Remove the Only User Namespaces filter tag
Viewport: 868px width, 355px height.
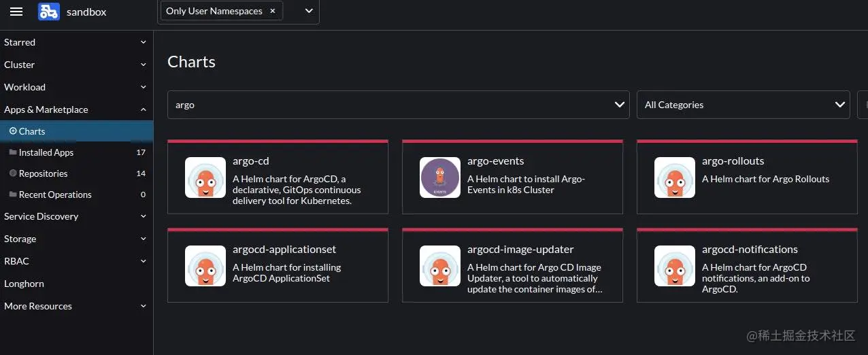273,11
